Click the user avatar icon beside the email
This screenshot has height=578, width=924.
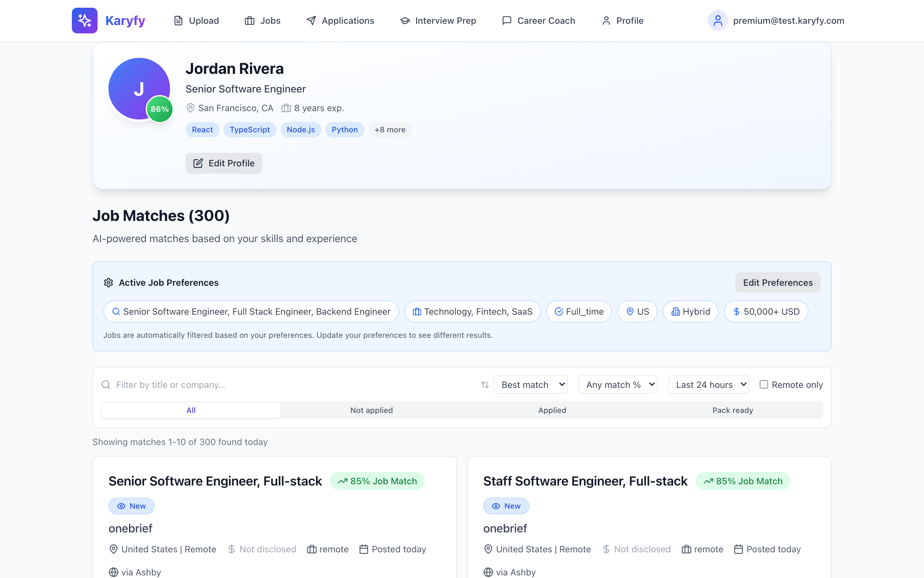tap(718, 21)
